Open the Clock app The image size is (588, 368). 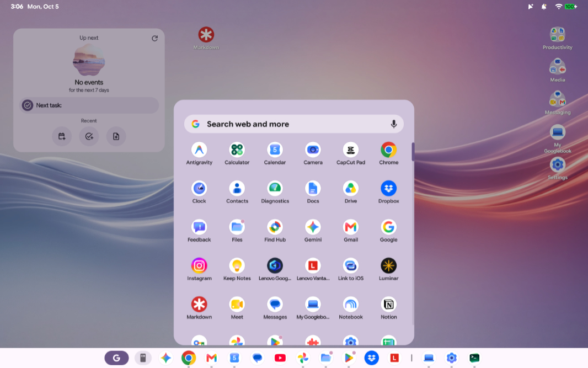pyautogui.click(x=199, y=188)
